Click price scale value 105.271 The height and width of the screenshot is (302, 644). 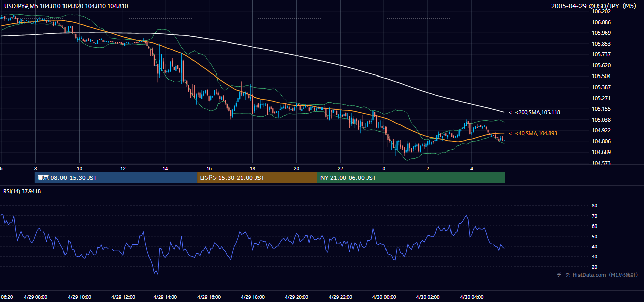click(x=601, y=98)
